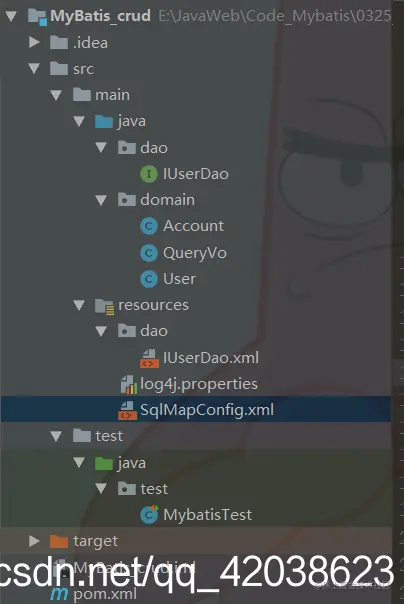Expand the .idea folder arrow
Image resolution: width=404 pixels, height=604 pixels.
click(34, 42)
